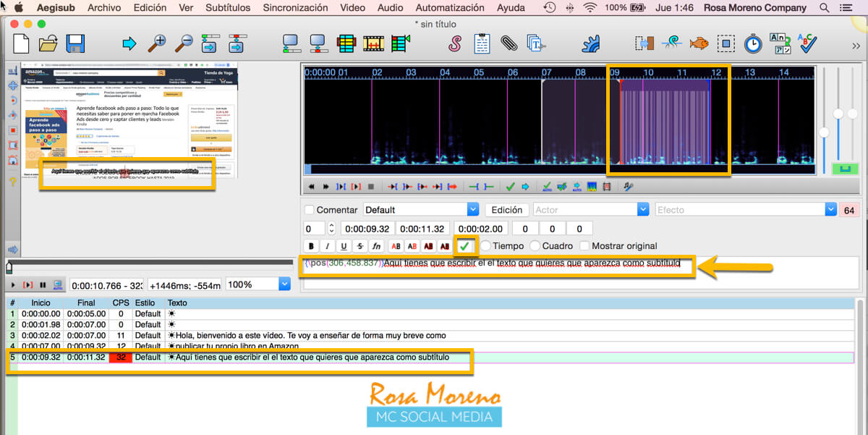
Task: Click the start time field 0:00:09.32
Action: [367, 228]
